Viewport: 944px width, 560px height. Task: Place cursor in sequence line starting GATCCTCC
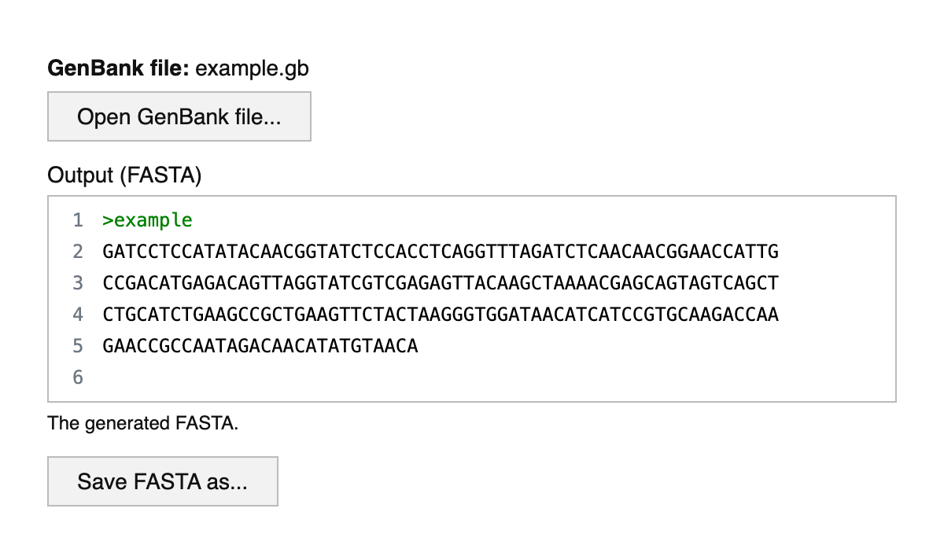(441, 252)
